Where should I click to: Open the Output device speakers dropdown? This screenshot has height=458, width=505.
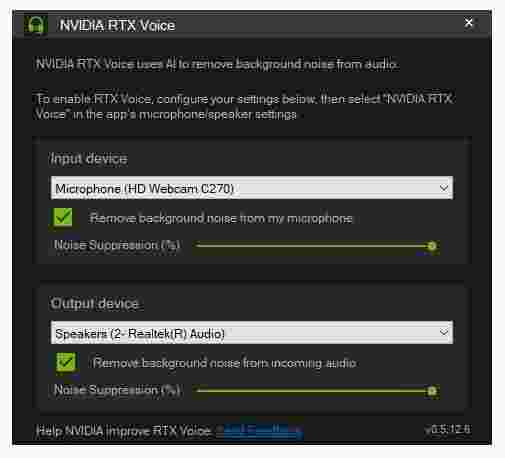pos(252,332)
